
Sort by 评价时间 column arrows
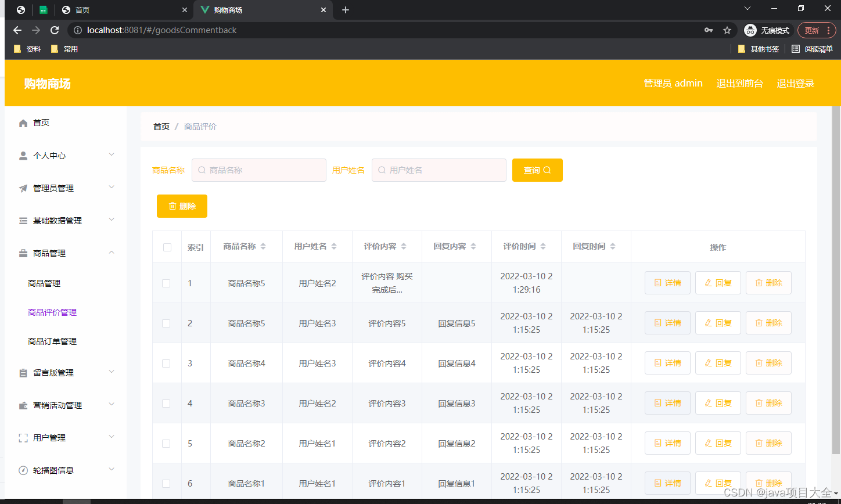coord(543,247)
